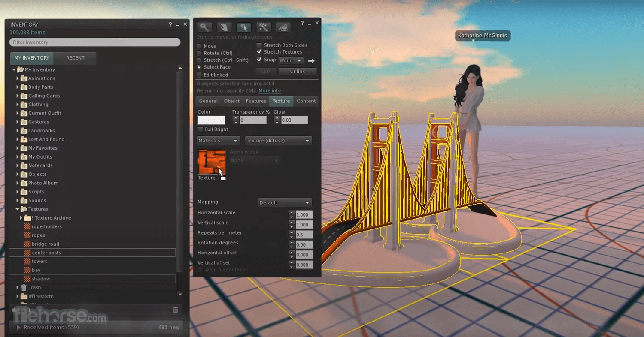Open help for the Inventory panel
644x337 pixels.
(170, 25)
